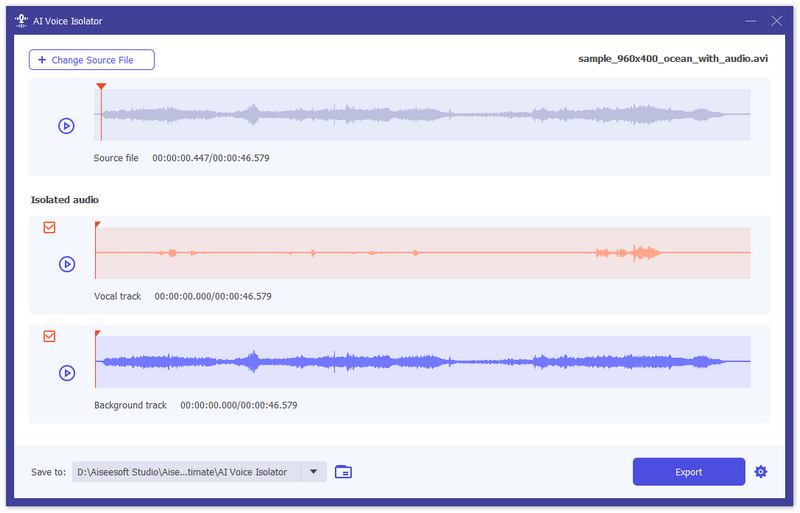This screenshot has height=513, width=800.
Task: Export the isolated audio
Action: pos(688,472)
